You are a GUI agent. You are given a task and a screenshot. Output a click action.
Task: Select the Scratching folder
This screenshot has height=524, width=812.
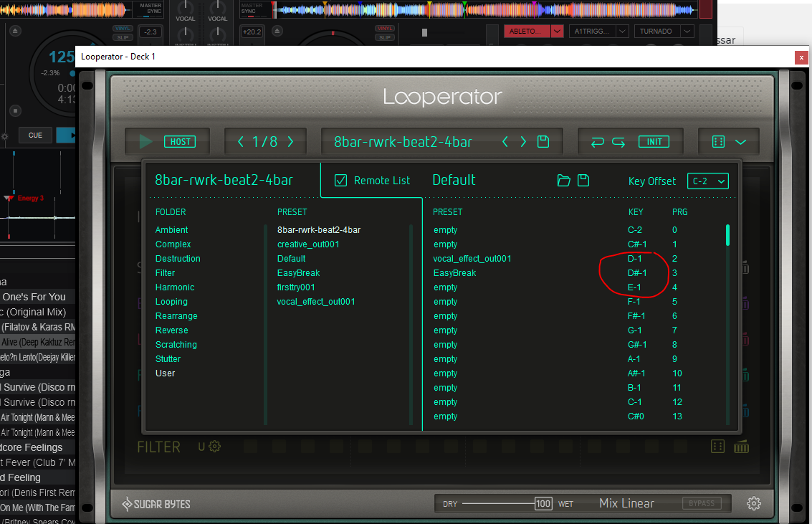[176, 345]
